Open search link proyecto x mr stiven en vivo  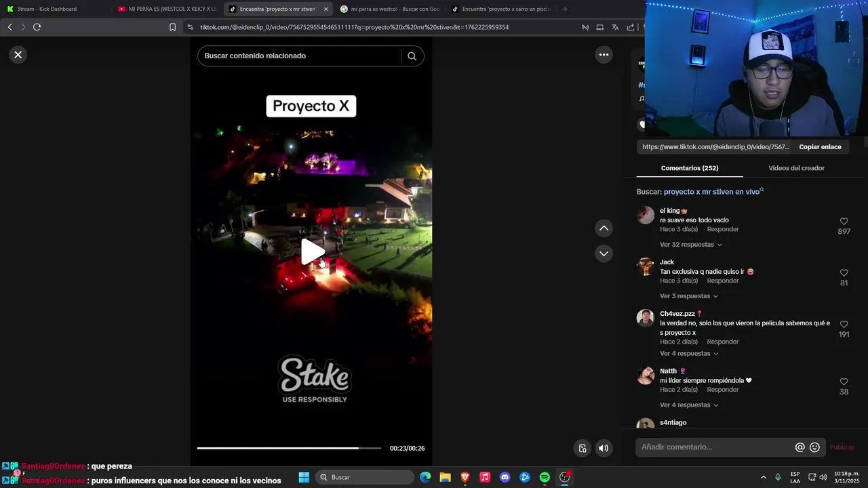(712, 192)
